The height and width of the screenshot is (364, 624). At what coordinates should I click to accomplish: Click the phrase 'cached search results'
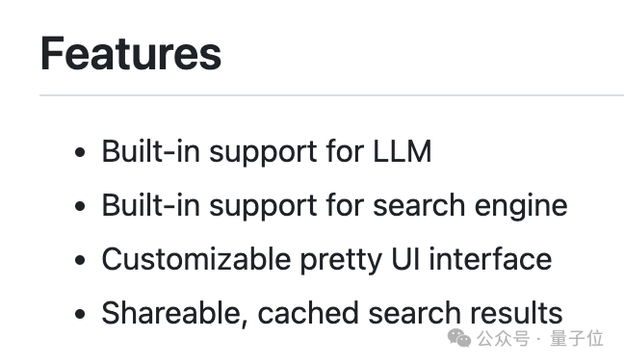[x=410, y=313]
